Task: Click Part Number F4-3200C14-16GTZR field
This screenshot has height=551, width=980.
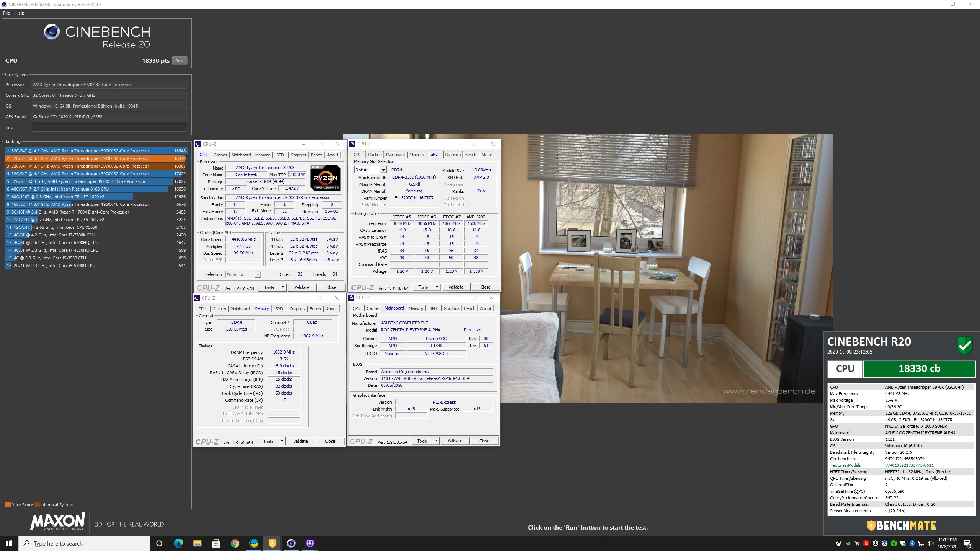Action: click(414, 198)
